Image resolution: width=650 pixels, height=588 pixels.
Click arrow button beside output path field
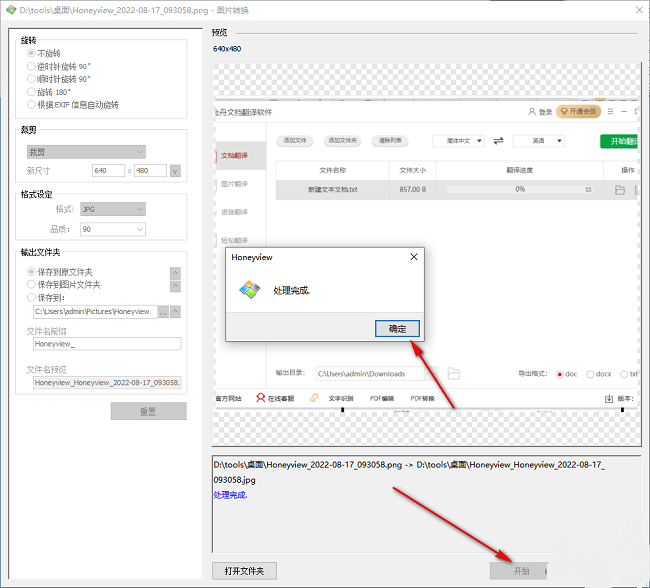coord(175,311)
